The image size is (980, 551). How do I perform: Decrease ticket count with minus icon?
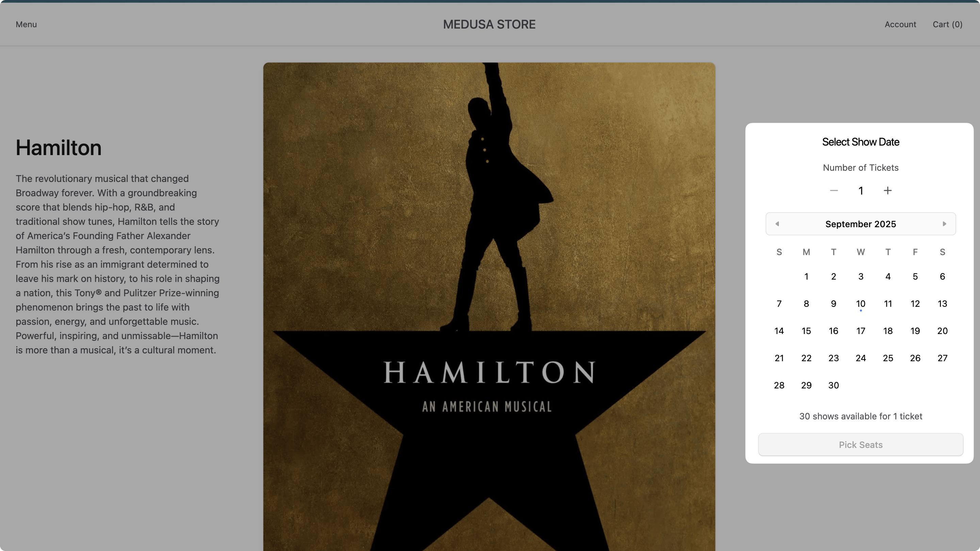coord(834,190)
